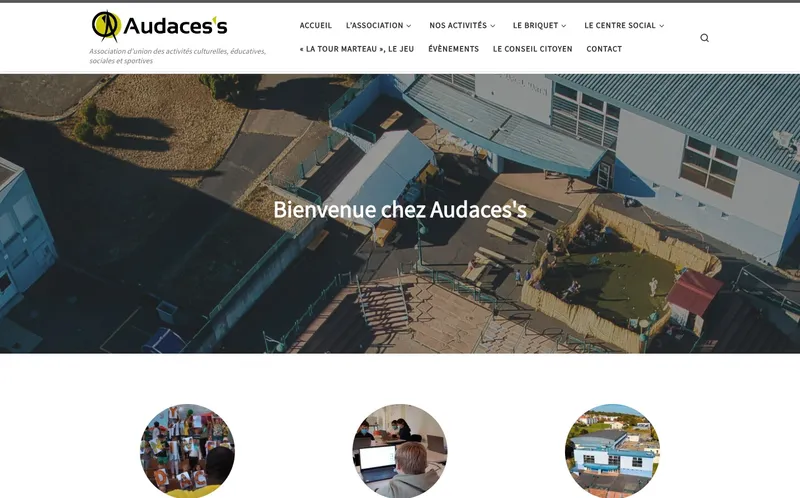Select the Le Briquet menu item
Image resolution: width=800 pixels, height=498 pixels.
click(535, 26)
